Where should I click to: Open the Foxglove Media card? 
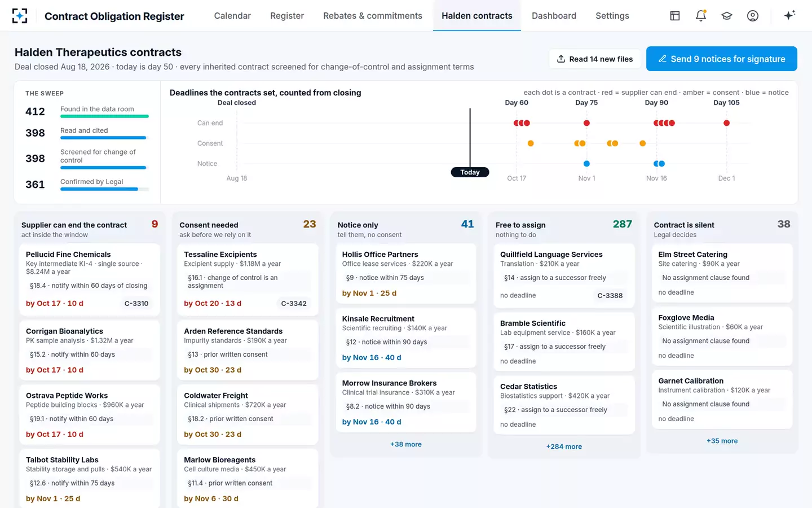pos(722,336)
